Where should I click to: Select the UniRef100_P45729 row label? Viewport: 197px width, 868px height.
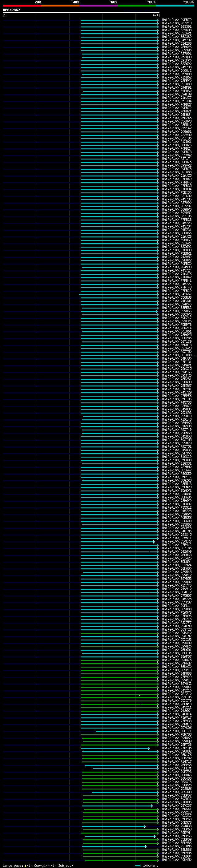pyautogui.click(x=177, y=393)
